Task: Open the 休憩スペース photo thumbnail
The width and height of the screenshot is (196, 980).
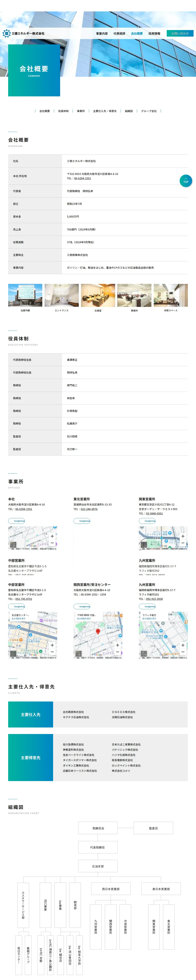Action: pos(171,295)
